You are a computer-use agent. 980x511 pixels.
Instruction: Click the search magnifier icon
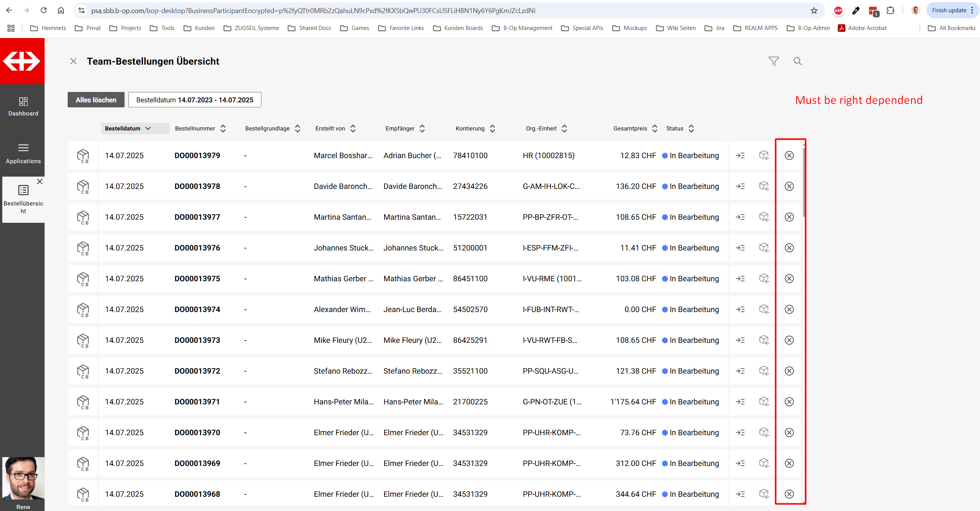(797, 61)
